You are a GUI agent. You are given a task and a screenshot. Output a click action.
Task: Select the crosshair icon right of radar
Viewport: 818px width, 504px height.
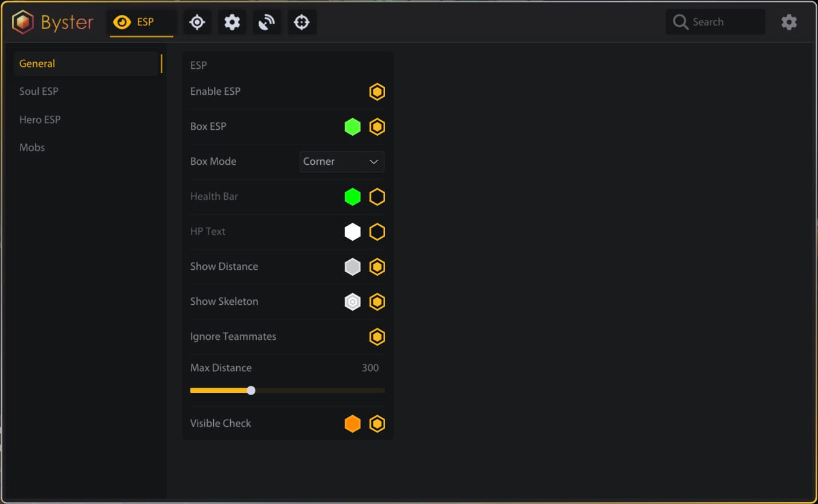coord(301,22)
